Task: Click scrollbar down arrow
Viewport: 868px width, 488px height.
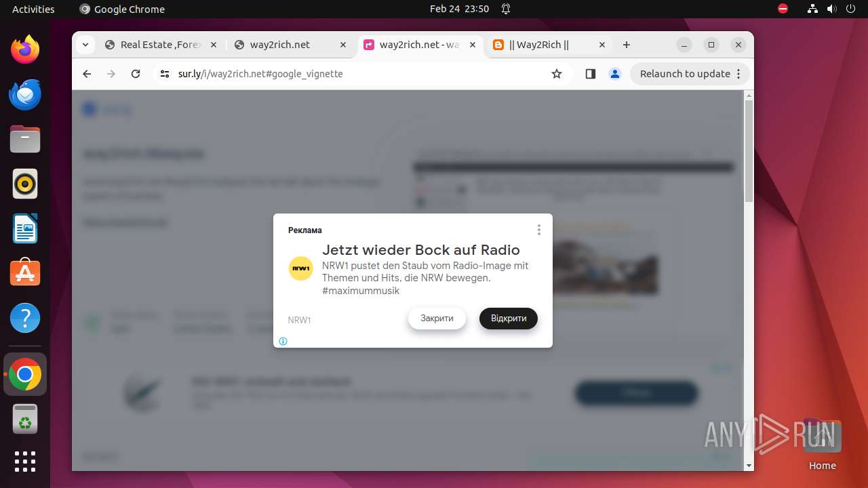Action: 749,466
